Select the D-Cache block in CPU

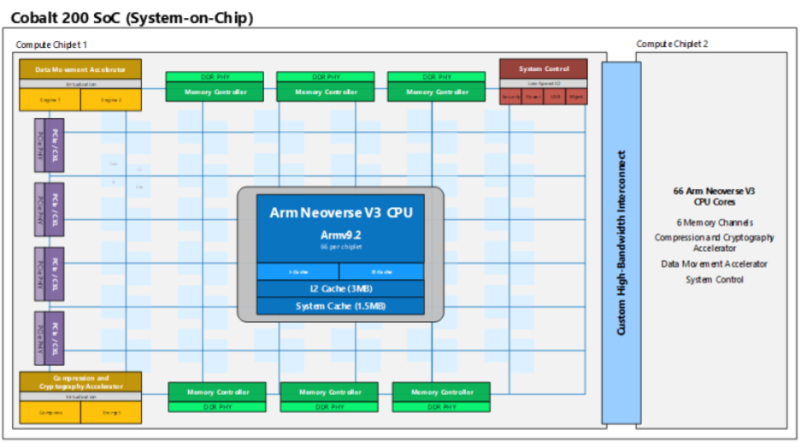tap(381, 272)
